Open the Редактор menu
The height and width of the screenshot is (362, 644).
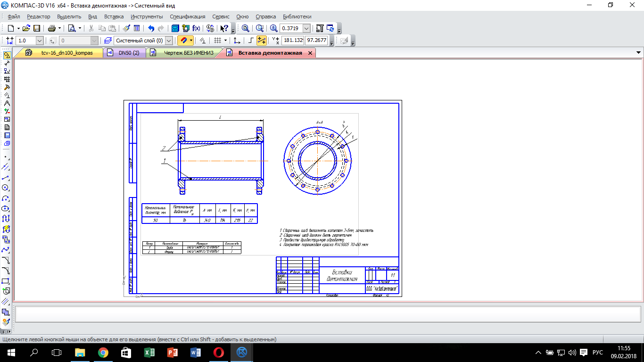tap(38, 16)
